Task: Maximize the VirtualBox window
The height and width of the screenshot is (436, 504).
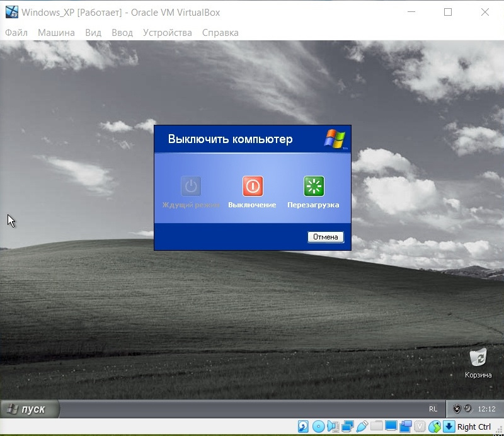Action: tap(448, 12)
